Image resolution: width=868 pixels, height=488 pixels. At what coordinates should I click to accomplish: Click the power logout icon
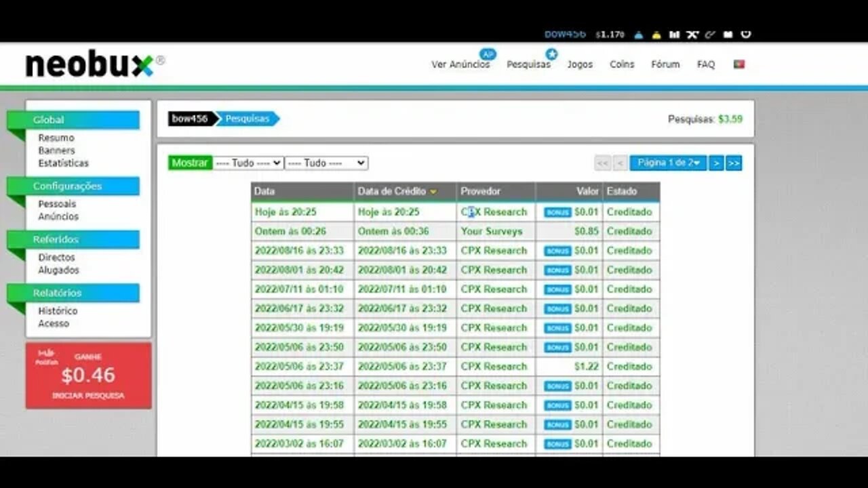coord(745,34)
